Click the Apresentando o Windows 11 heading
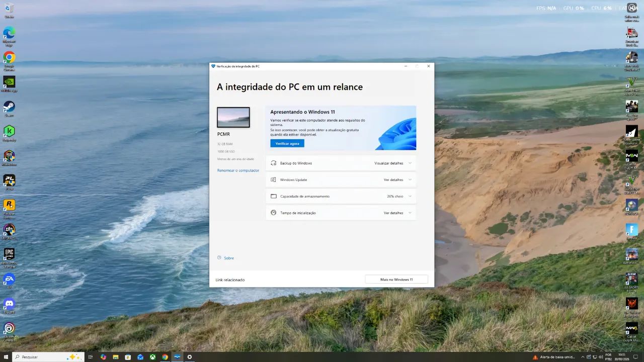This screenshot has width=644, height=362. (302, 112)
